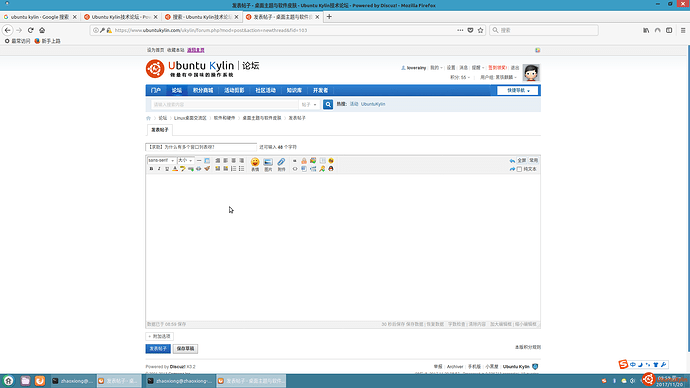Open the file manager taskbar icon

click(x=25, y=381)
